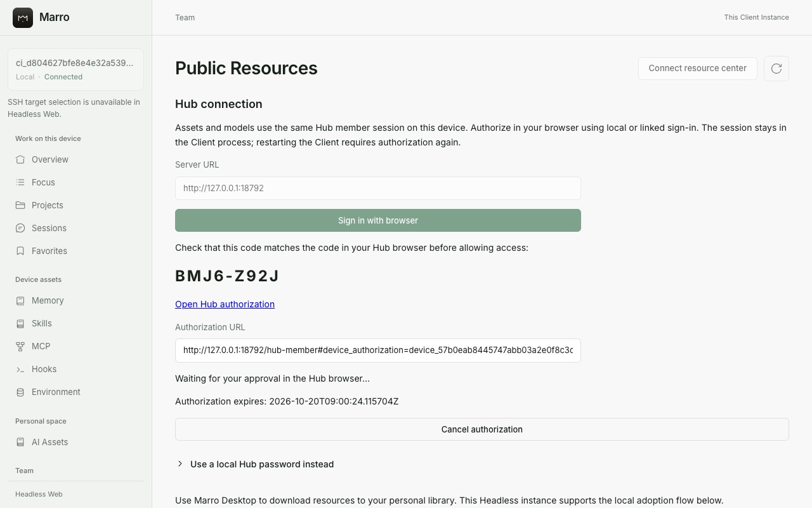The width and height of the screenshot is (812, 508).
Task: Click the Authorization URL field
Action: [378, 351]
